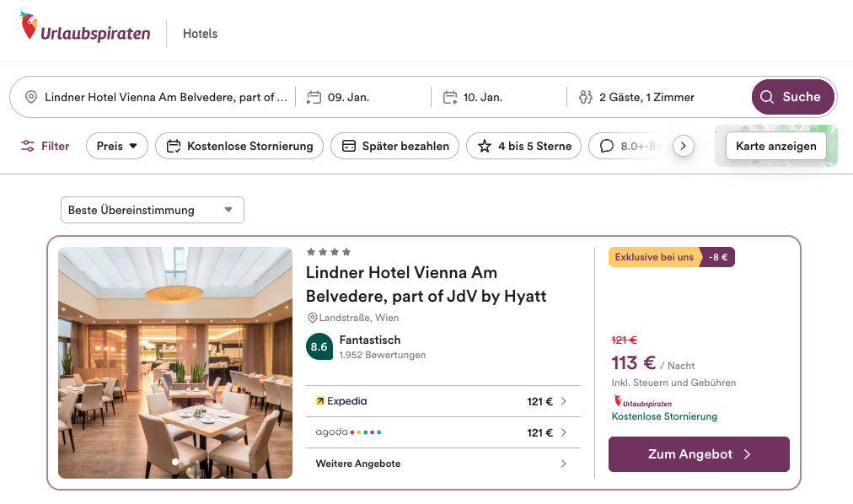Click the location pin icon in search
Image resolution: width=853 pixels, height=504 pixels.
point(31,97)
